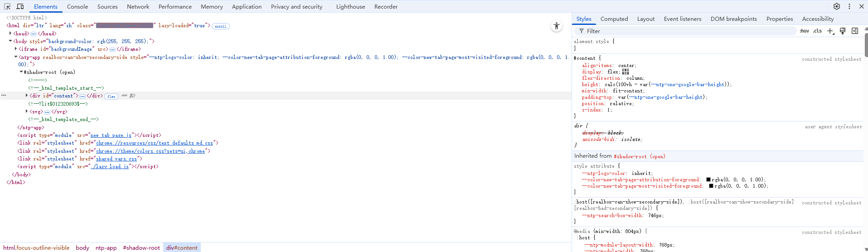Screen dimensions: 868x252
Task: Toggle the :hov element state button
Action: click(805, 31)
